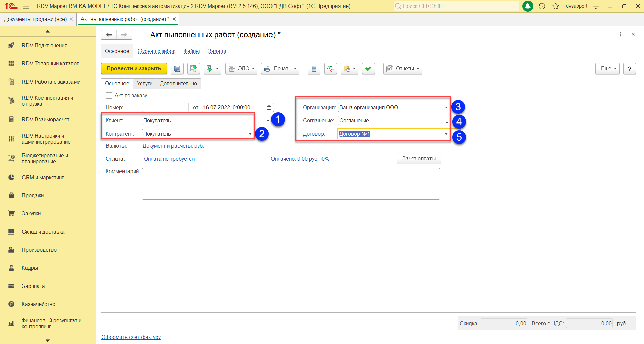
Task: Switch to the Услуги tab
Action: point(144,84)
